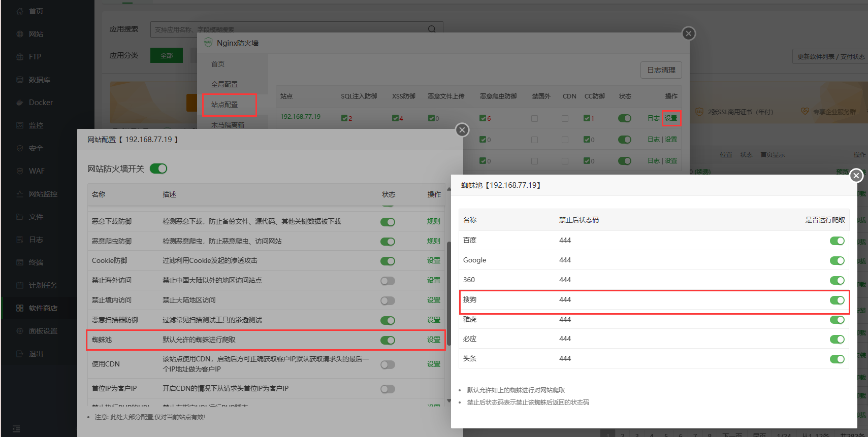Click the 日志清理 button
This screenshot has height=437, width=868.
pos(661,70)
